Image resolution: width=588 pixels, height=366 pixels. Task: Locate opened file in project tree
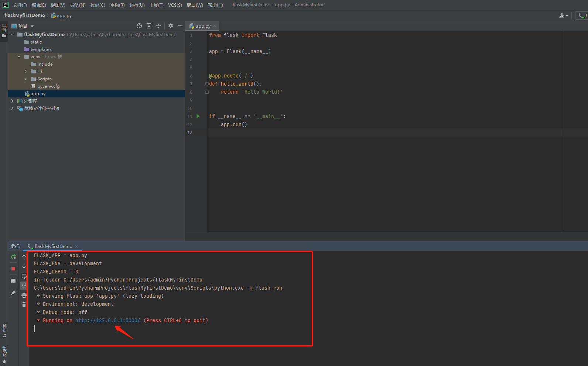(139, 26)
